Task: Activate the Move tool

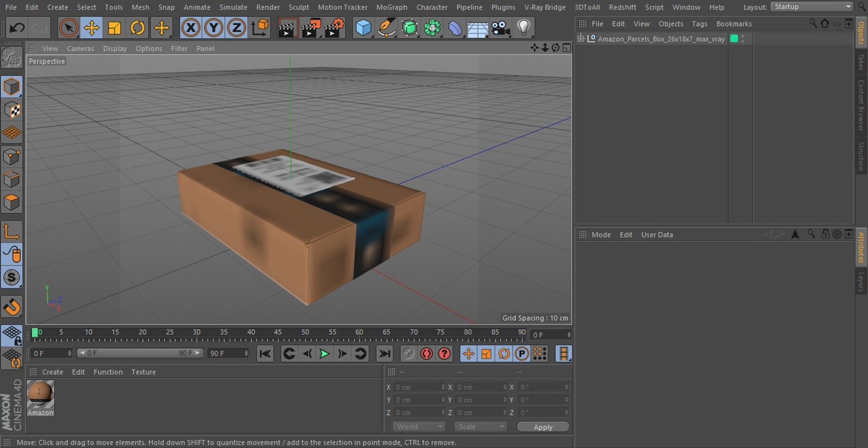Action: tap(91, 28)
